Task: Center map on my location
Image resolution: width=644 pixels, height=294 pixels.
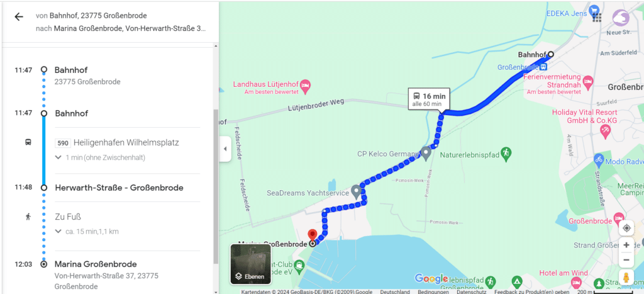Action: pos(626,228)
